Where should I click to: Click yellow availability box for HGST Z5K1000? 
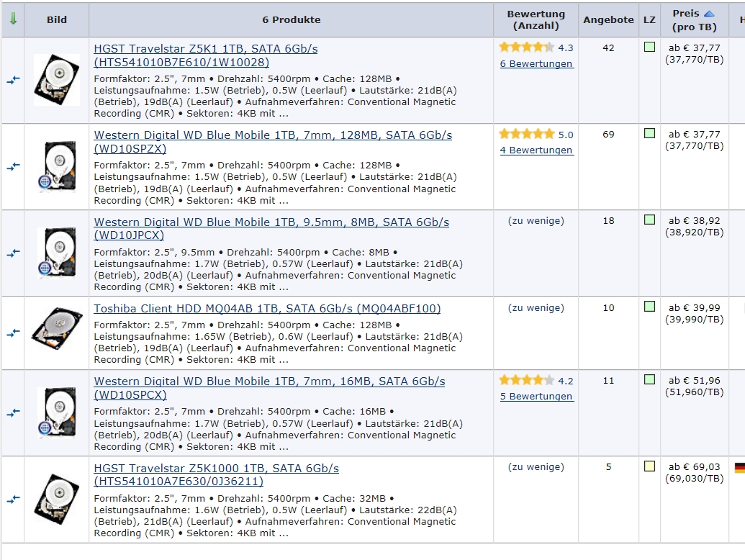(649, 466)
